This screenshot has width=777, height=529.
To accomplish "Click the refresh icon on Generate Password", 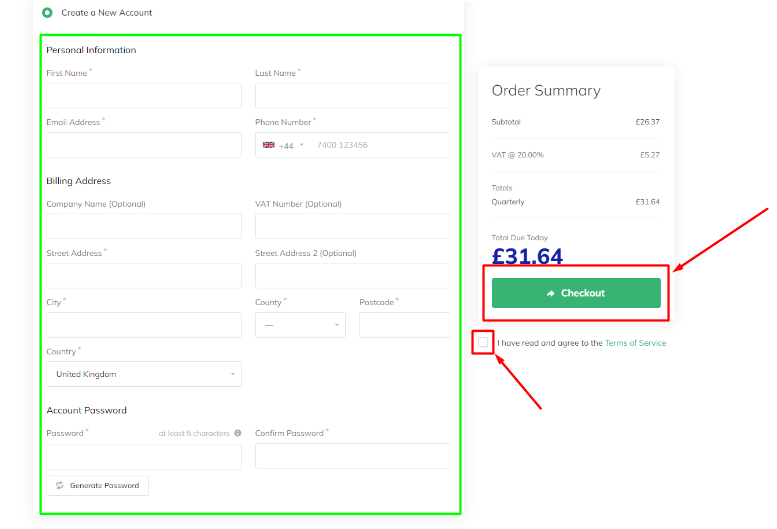I will pyautogui.click(x=60, y=485).
